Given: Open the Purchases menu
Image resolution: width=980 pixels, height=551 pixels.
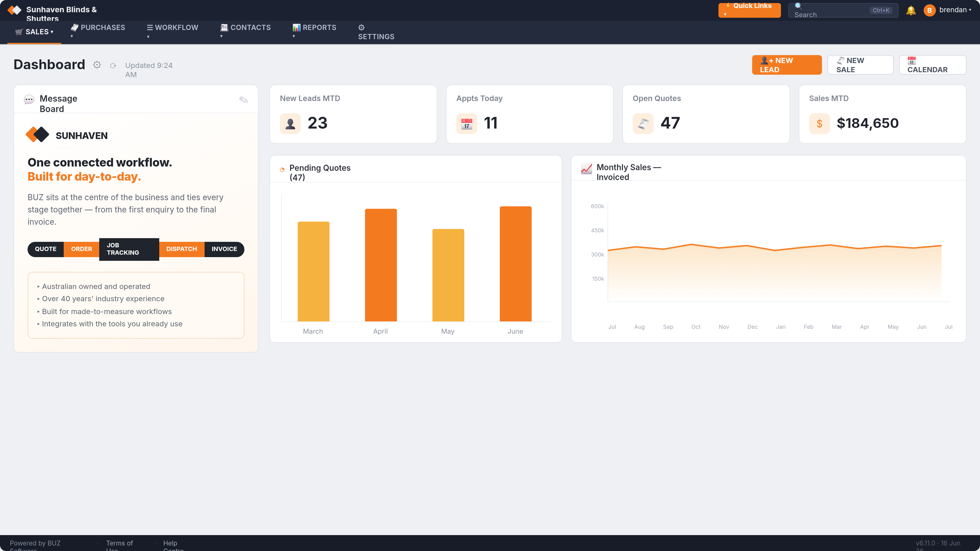Looking at the screenshot, I should tap(98, 31).
